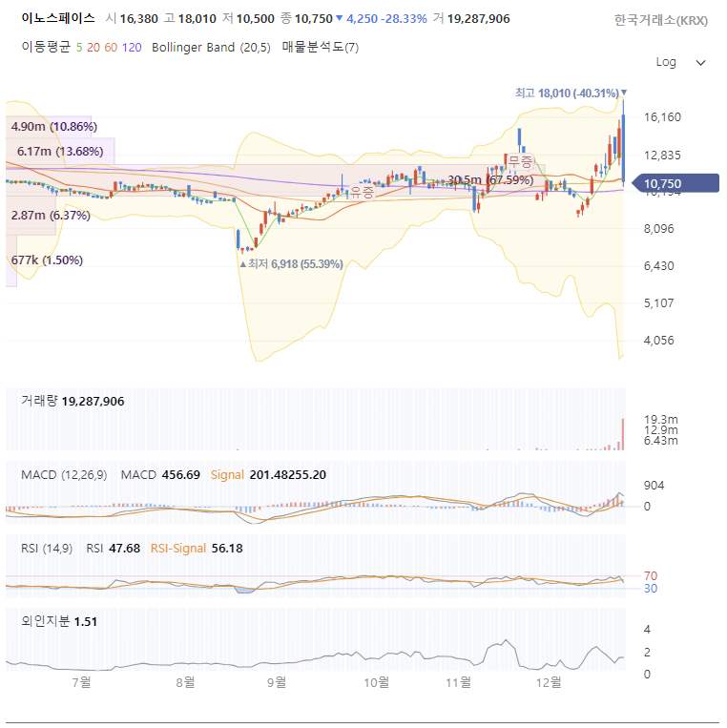The width and height of the screenshot is (727, 728).
Task: Select the 60-day moving average label
Action: click(111, 48)
